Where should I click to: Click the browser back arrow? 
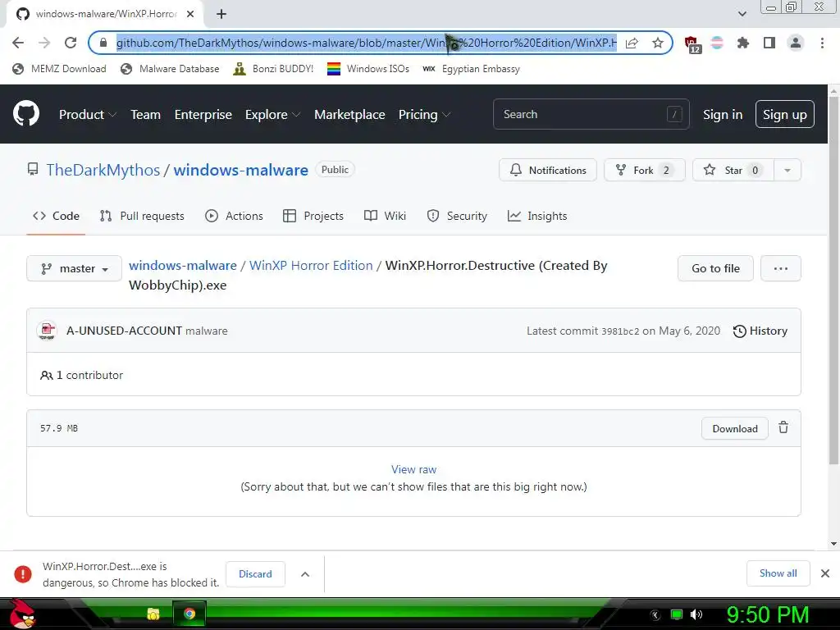[x=18, y=43]
